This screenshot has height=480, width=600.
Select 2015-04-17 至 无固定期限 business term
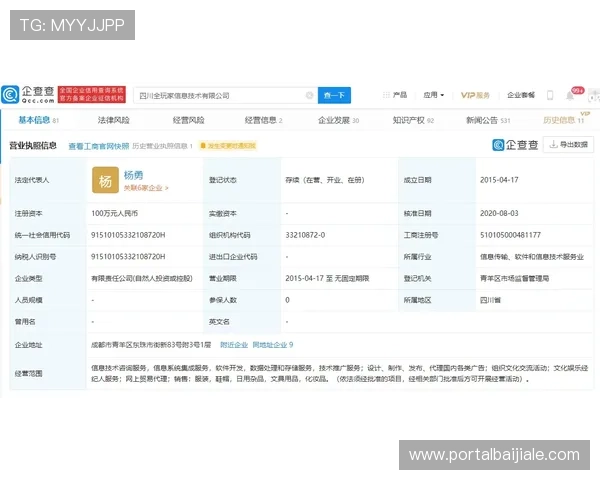coord(327,278)
